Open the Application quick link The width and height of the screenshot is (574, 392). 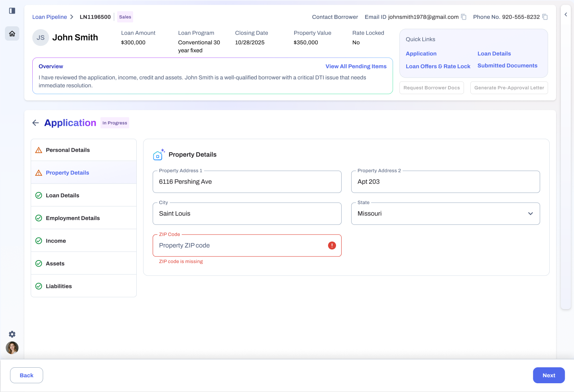coord(421,54)
